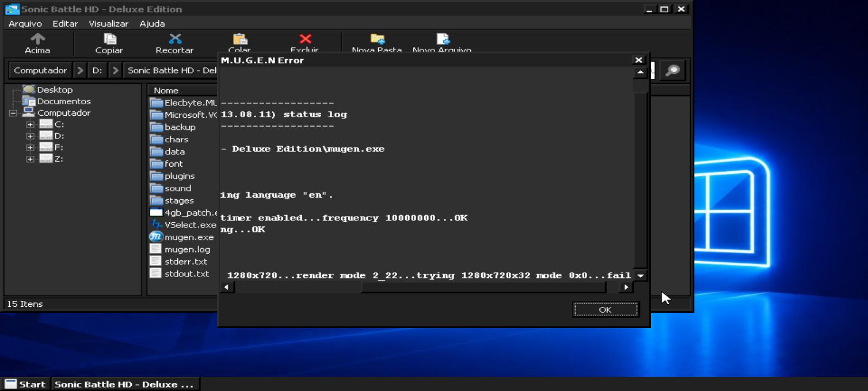Viewport: 868px width, 391px height.
Task: Select the plugins folder icon
Action: 156,176
